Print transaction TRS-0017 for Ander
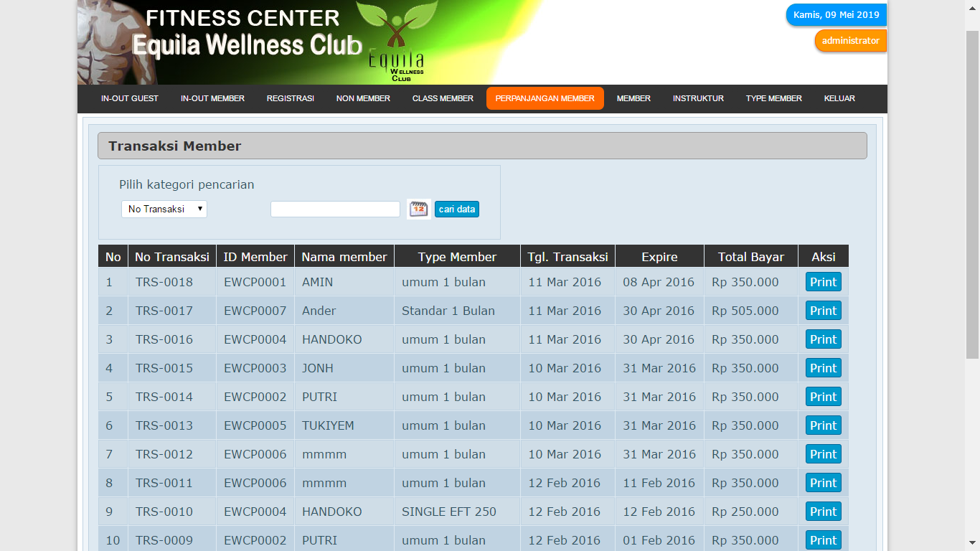Image resolution: width=980 pixels, height=551 pixels. (x=823, y=311)
